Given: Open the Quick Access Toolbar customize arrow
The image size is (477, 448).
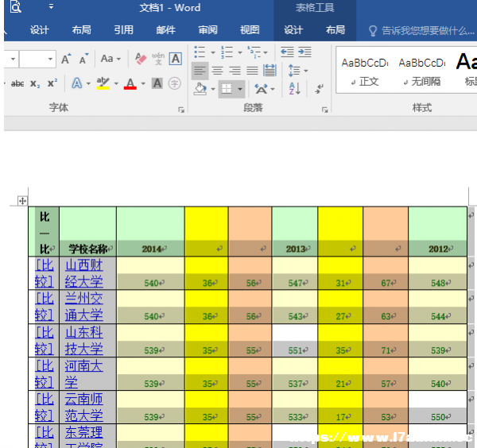Looking at the screenshot, I should coord(51,6).
